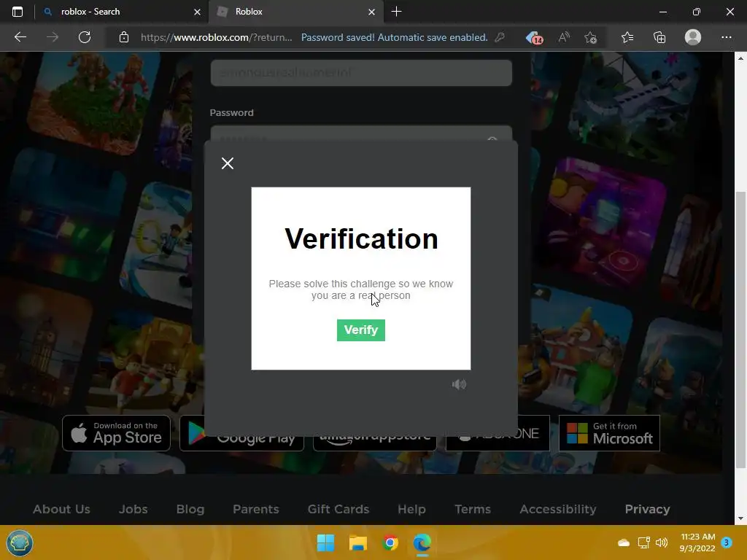Close the Roblox tab

[x=371, y=12]
